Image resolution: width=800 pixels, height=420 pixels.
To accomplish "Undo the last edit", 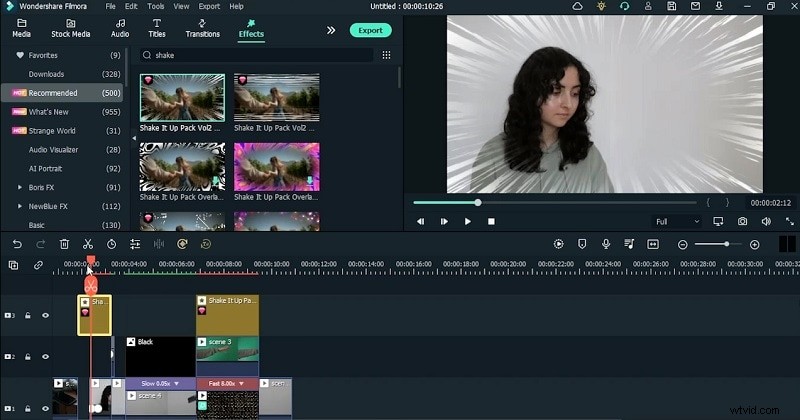I will click(x=17, y=244).
